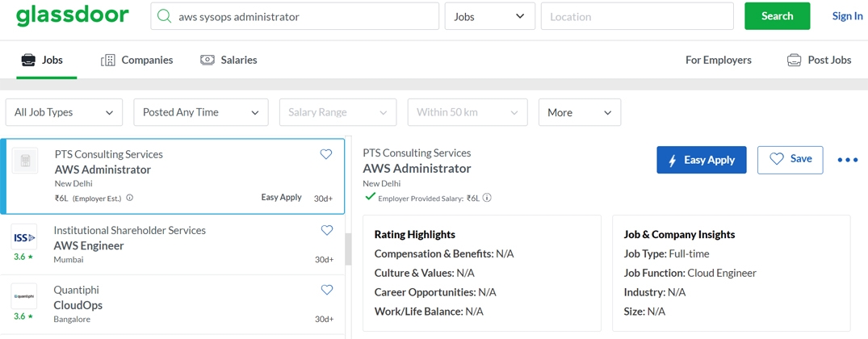
Task: Click Job Function: Cloud Engineer text
Action: coord(690,273)
